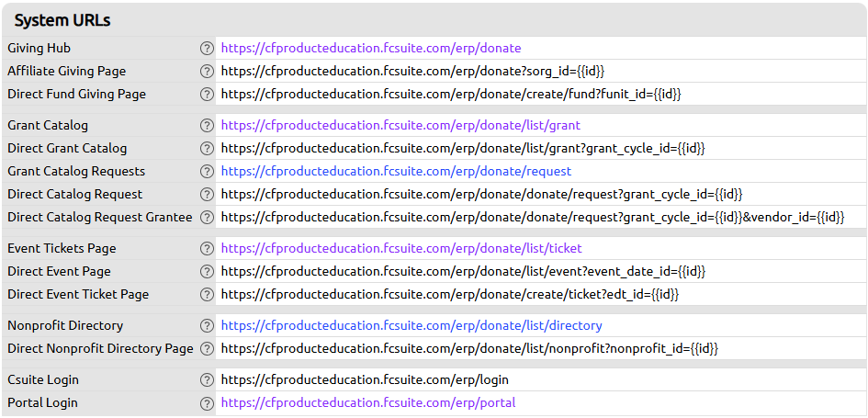
Task: Click the Affiliate Giving Page label
Action: 66,71
